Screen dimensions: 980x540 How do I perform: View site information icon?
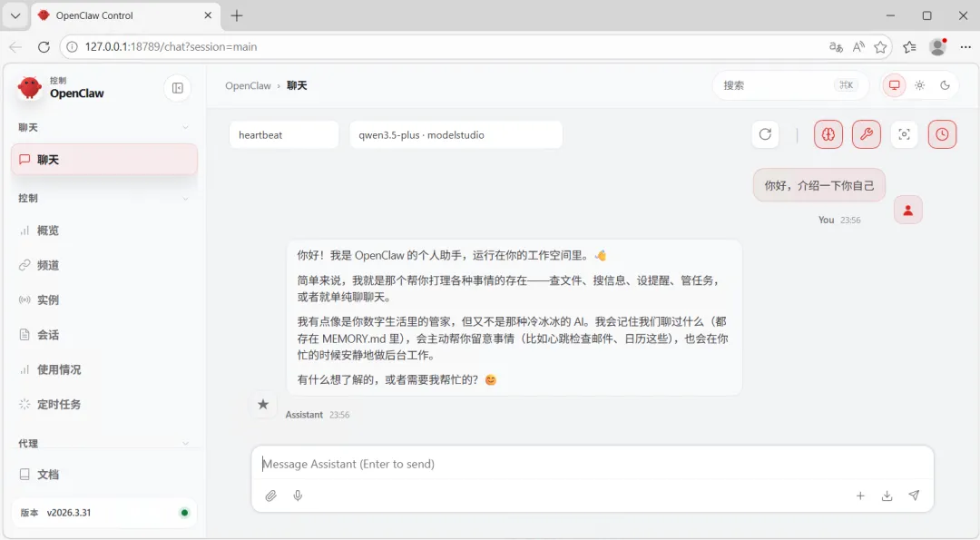point(72,47)
